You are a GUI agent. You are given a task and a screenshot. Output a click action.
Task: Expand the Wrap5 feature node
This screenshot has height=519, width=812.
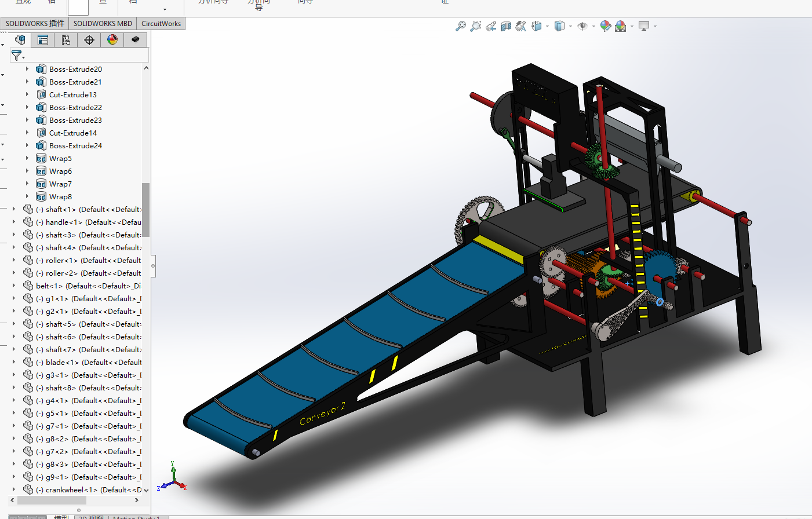[27, 158]
